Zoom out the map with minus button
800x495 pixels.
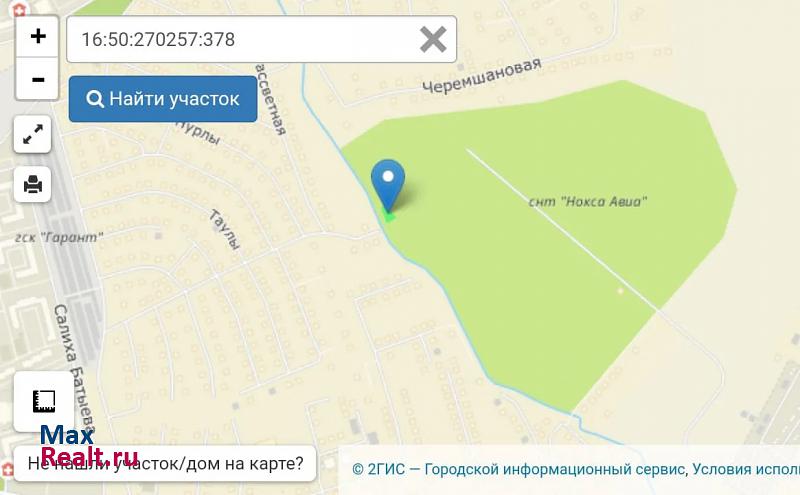(x=37, y=79)
